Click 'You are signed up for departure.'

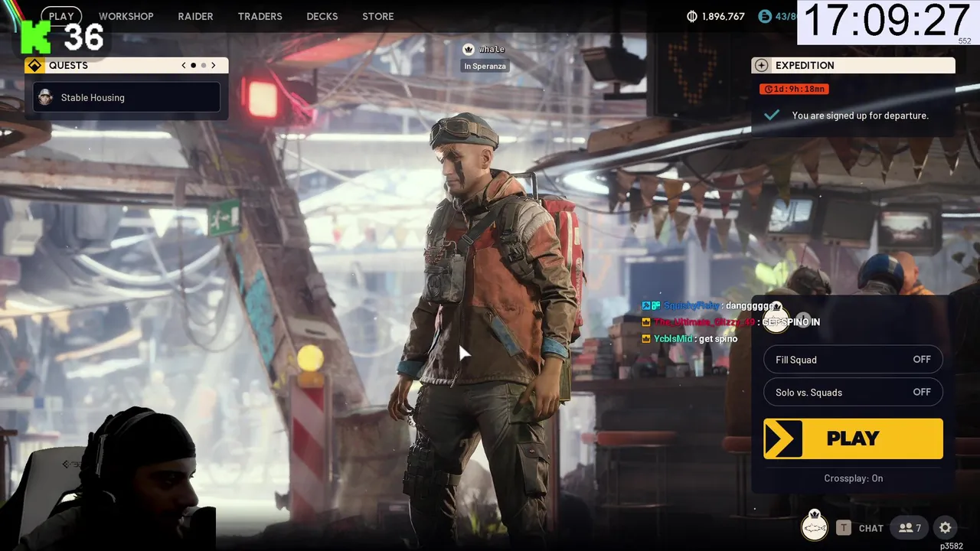point(860,116)
